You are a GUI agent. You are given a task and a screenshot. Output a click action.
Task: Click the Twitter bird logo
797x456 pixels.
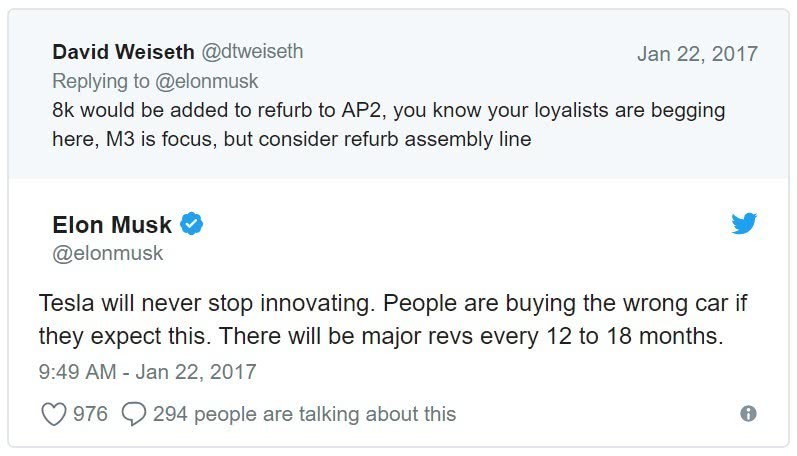coord(744,224)
